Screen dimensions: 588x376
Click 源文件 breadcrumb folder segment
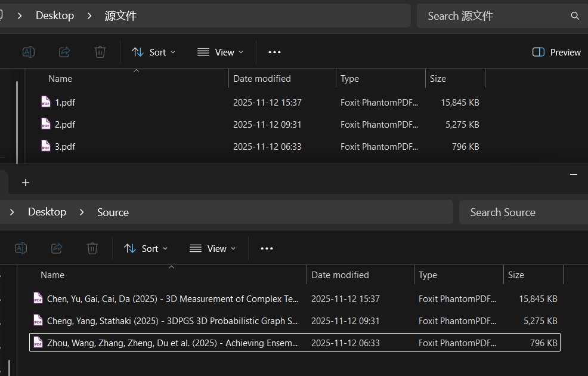(120, 16)
